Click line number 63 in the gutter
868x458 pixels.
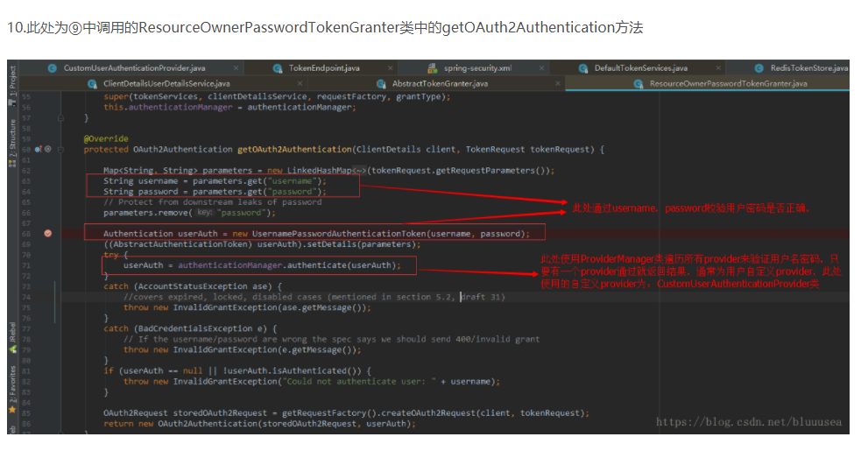pos(26,181)
